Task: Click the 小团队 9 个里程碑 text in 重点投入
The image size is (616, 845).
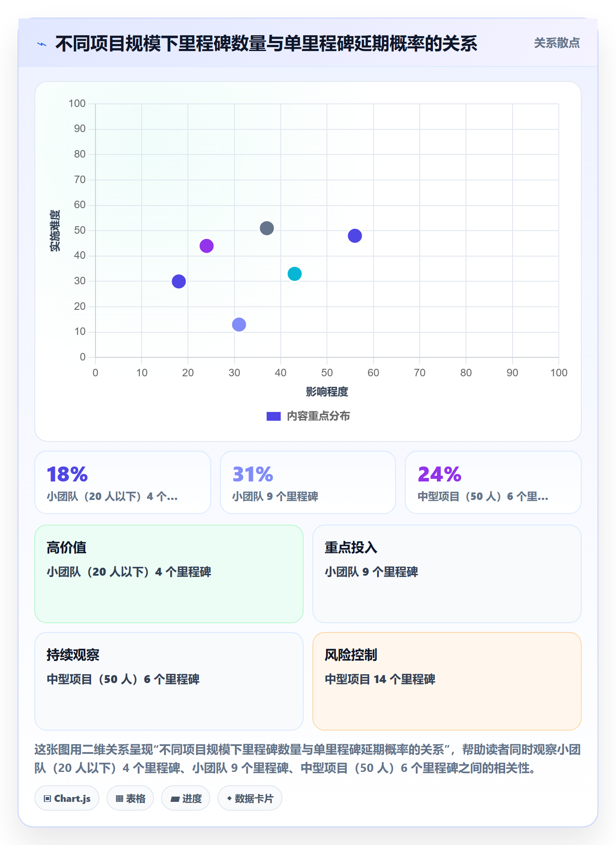Action: pyautogui.click(x=371, y=572)
